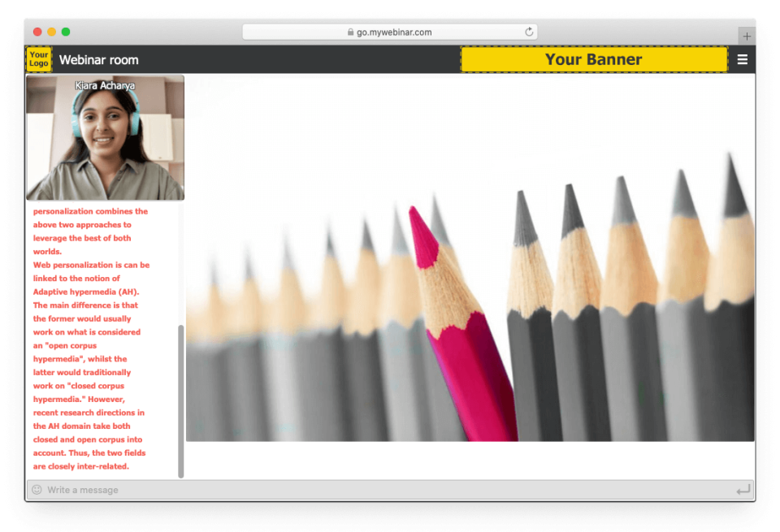The image size is (780, 532).
Task: Click the Your Logo badge
Action: click(x=39, y=59)
